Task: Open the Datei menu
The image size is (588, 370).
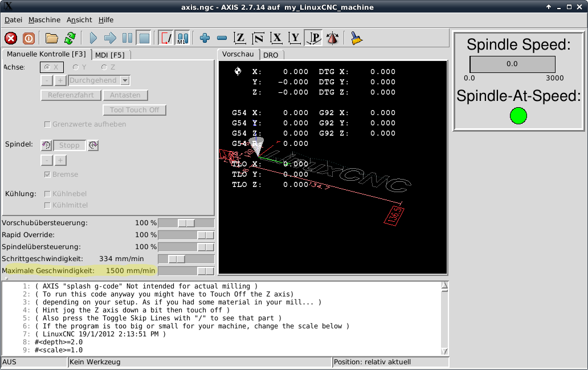Action: (13, 20)
